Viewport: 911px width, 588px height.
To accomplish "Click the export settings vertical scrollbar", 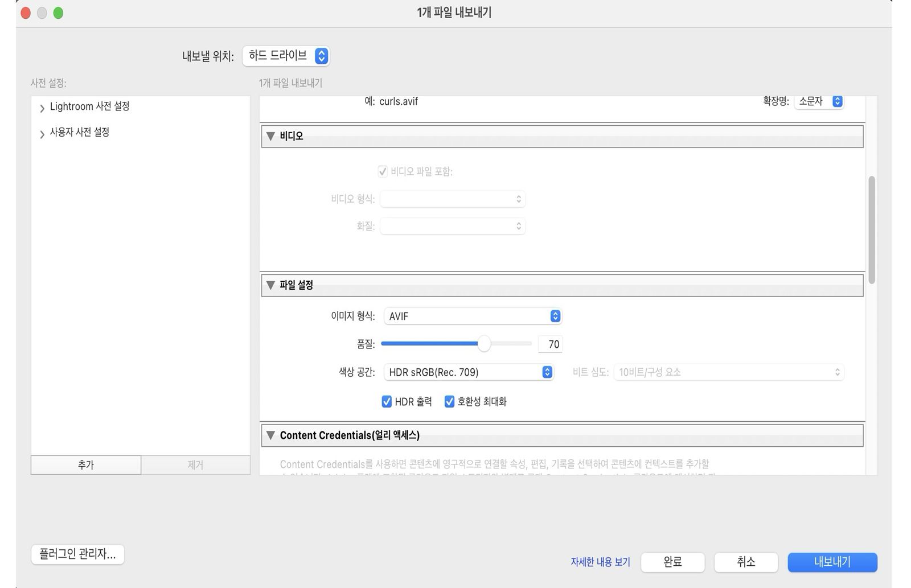I will (x=872, y=231).
